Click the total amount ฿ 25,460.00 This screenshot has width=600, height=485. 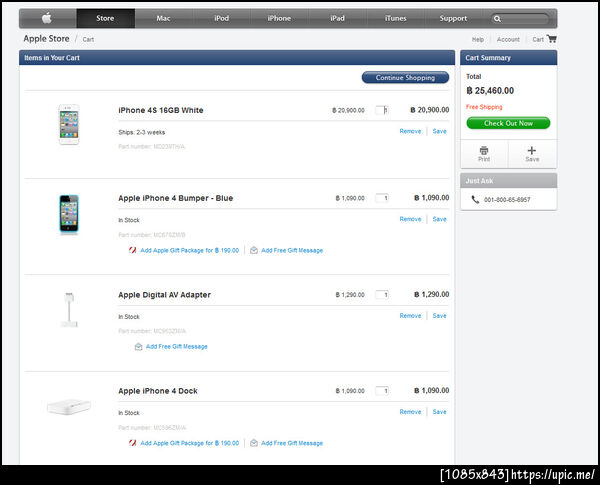click(x=490, y=91)
